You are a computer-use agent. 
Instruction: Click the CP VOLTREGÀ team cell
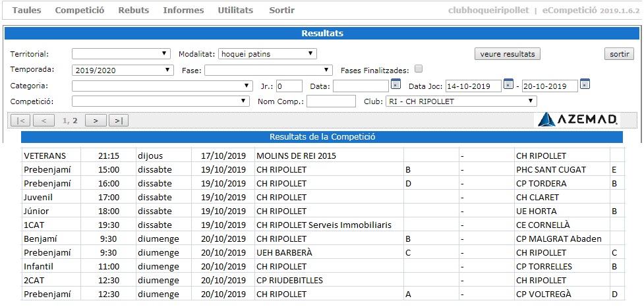point(562,294)
